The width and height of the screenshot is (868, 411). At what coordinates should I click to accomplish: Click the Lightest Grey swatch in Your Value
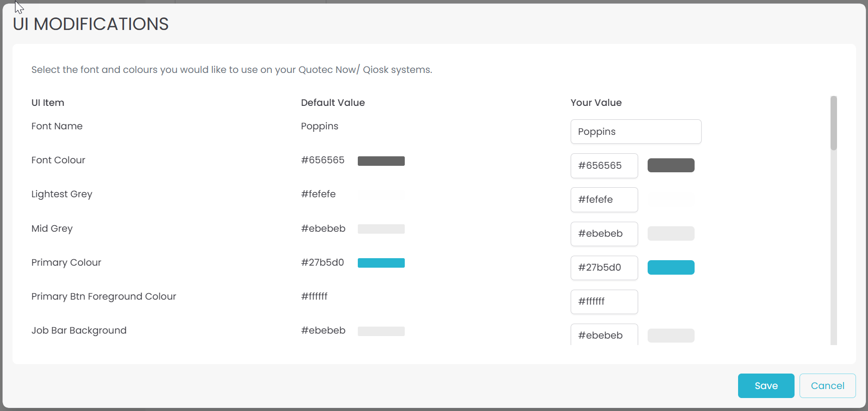(671, 199)
